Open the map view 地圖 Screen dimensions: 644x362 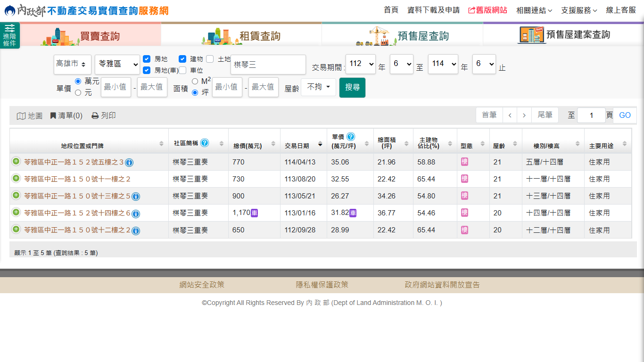tap(30, 115)
